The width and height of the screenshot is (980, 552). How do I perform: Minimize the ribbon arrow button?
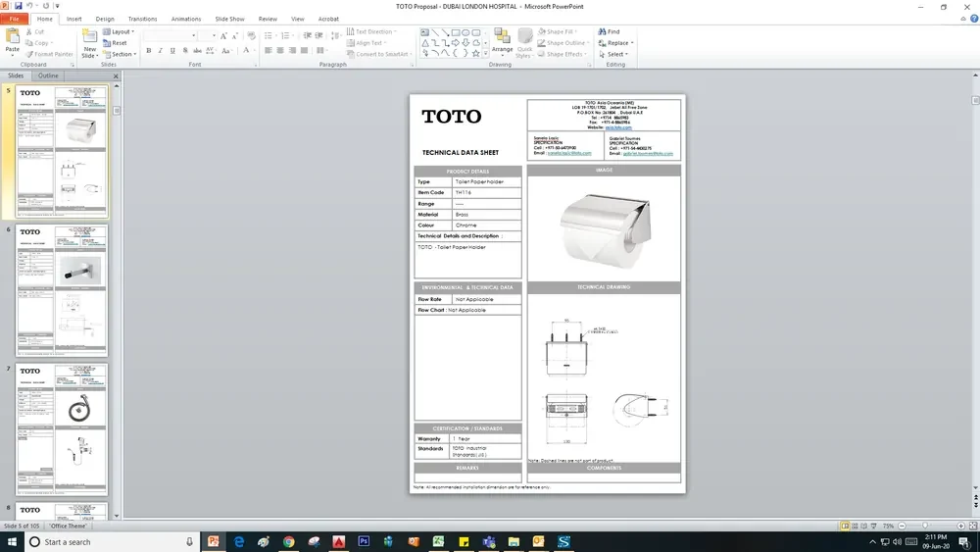(963, 19)
